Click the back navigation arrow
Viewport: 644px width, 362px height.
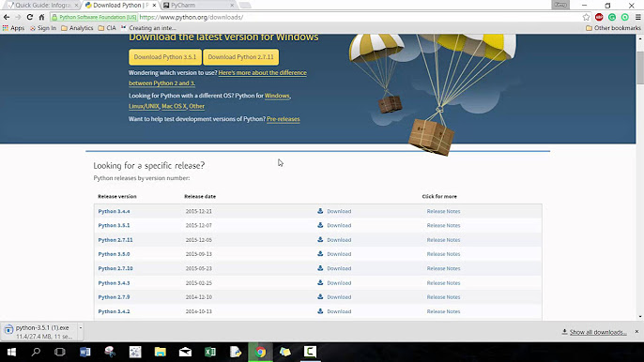[7, 17]
